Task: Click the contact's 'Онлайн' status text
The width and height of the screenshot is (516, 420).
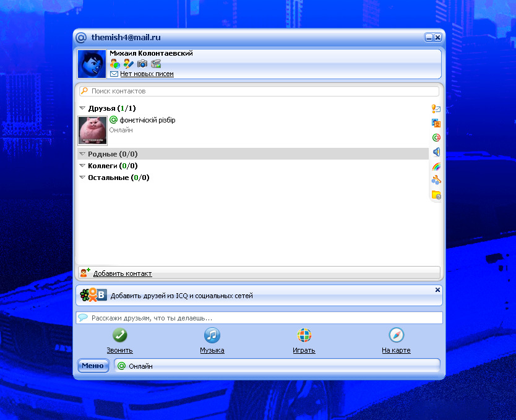Action: pos(121,131)
